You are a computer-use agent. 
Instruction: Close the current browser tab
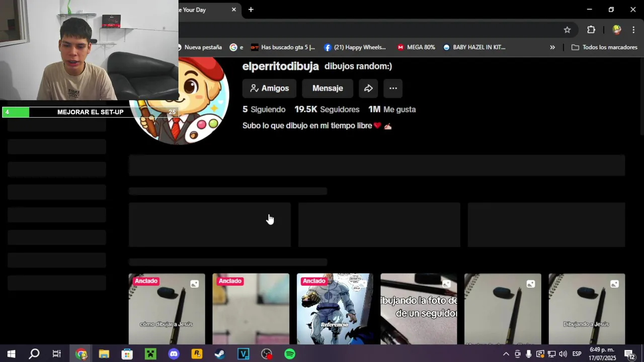[233, 10]
